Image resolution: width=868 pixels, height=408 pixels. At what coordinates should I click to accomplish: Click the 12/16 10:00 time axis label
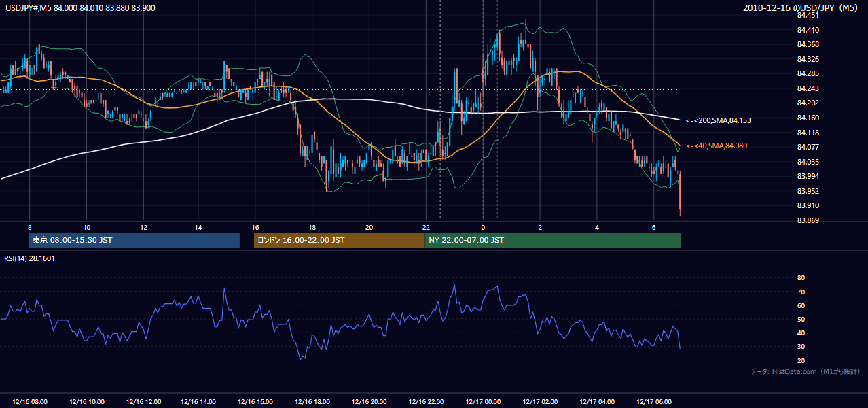(x=86, y=402)
